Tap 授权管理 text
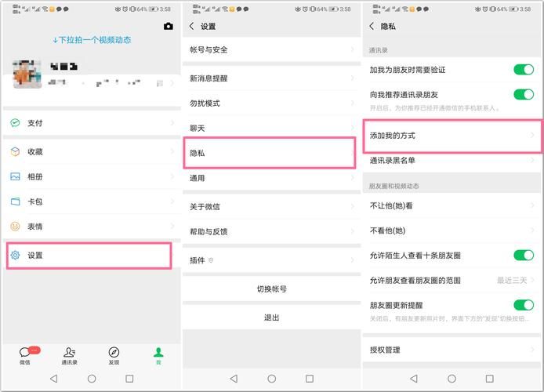This screenshot has height=392, width=544. [x=385, y=350]
